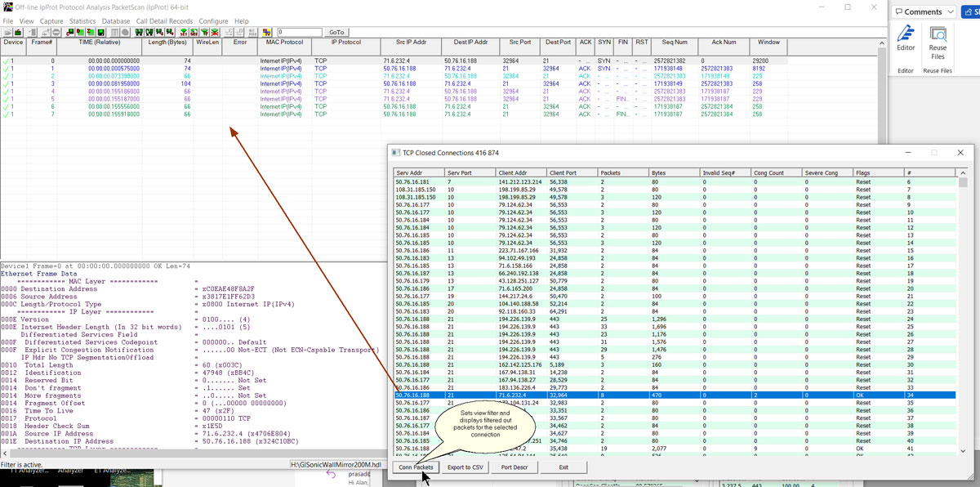Open the View menu
Viewport: 980px width, 487px height.
tap(27, 20)
